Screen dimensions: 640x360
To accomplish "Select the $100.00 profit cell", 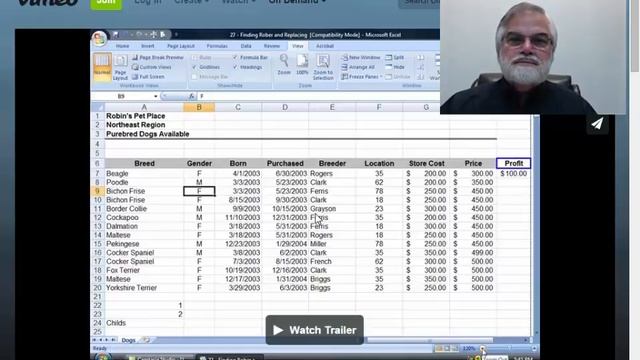I will click(x=513, y=173).
